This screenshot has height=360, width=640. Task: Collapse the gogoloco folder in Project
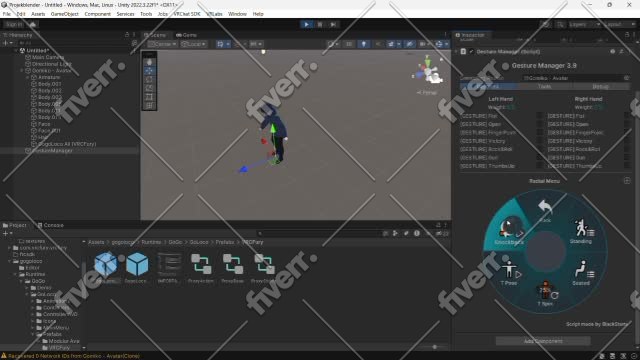click(9, 261)
